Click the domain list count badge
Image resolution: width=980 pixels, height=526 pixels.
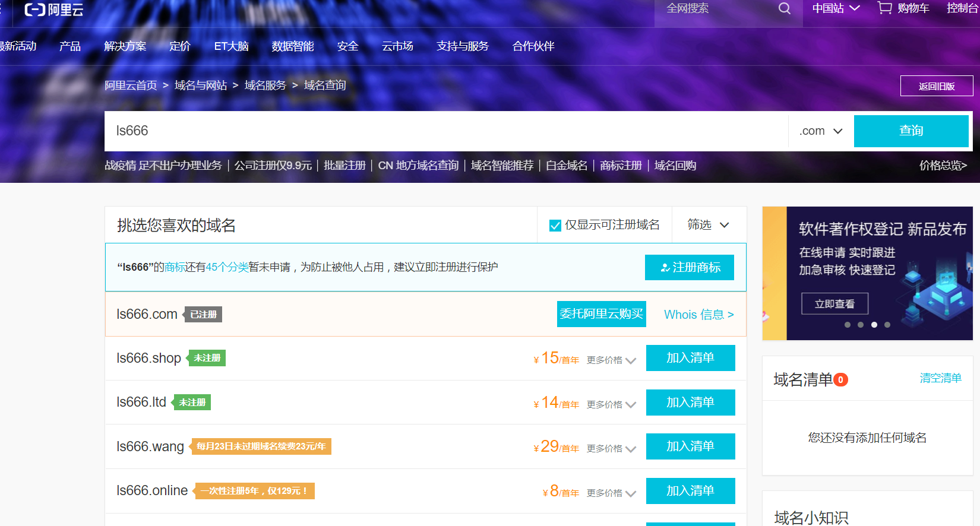click(840, 380)
